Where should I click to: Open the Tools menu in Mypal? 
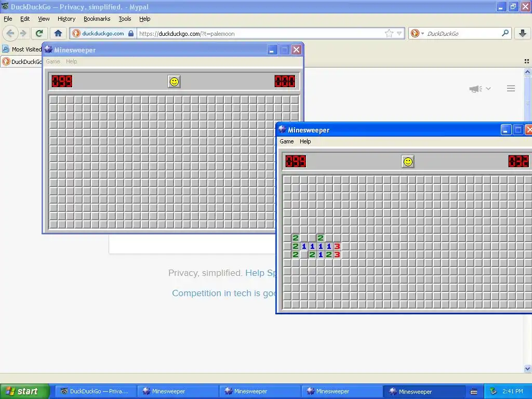(x=125, y=19)
